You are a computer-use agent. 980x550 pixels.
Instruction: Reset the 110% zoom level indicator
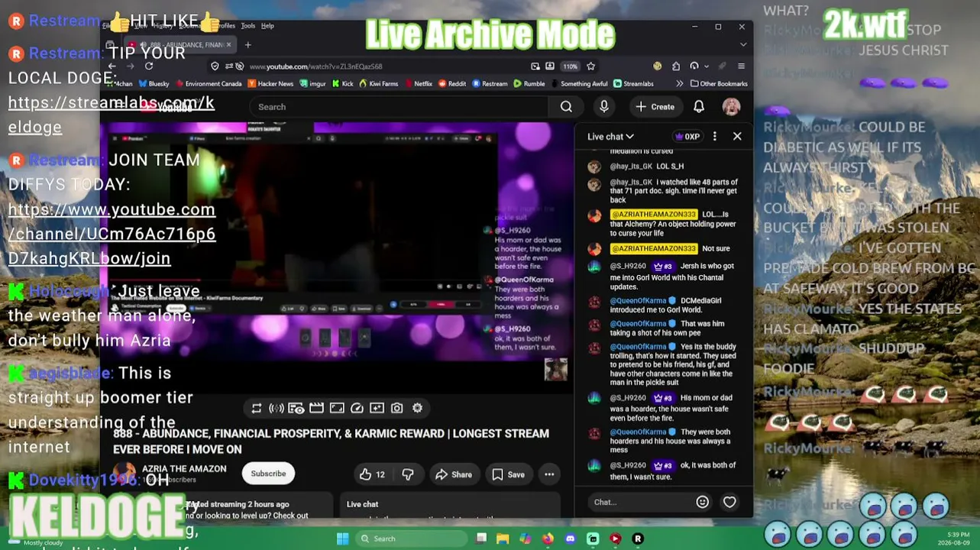571,66
